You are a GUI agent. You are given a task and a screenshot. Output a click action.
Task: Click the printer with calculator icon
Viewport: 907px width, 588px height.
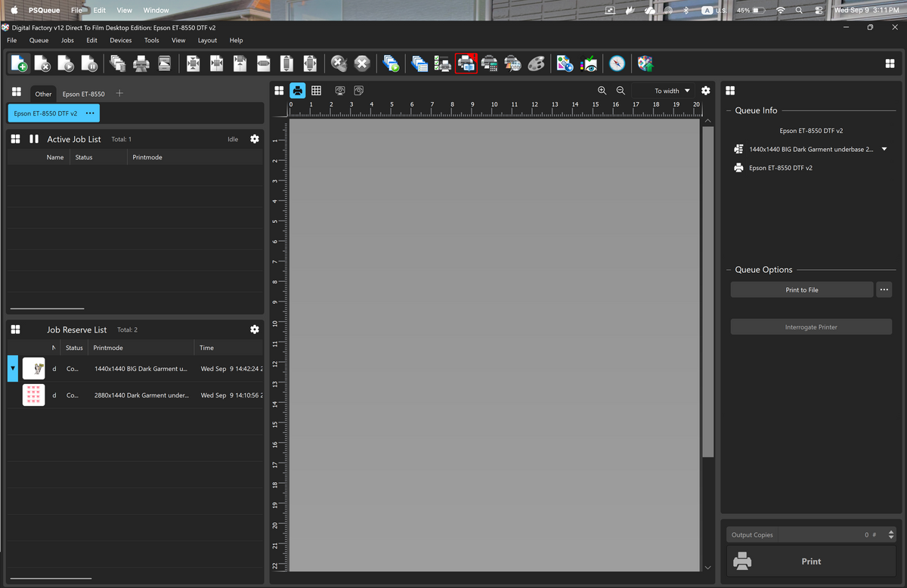(x=490, y=64)
